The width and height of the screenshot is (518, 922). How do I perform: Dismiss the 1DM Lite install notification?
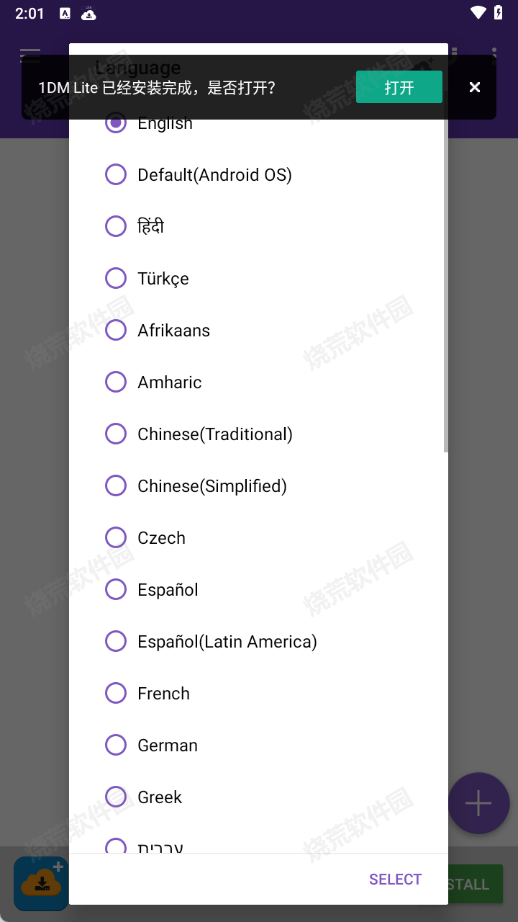(474, 87)
